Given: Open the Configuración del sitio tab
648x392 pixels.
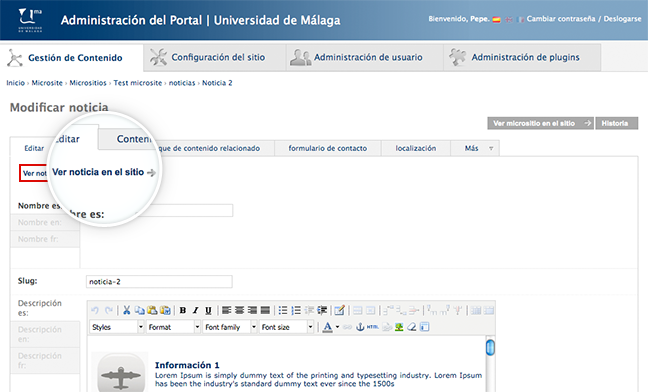Looking at the screenshot, I should (x=214, y=57).
